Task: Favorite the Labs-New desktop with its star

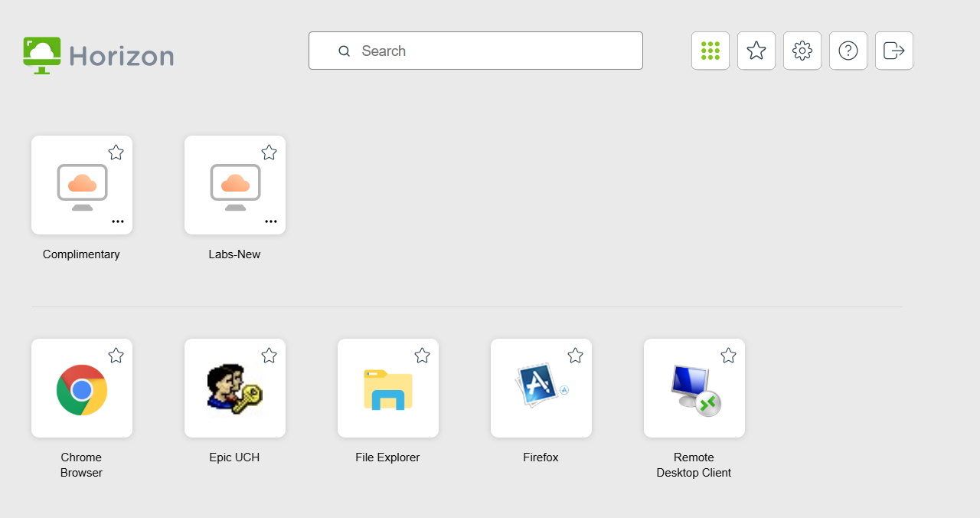Action: (x=269, y=152)
